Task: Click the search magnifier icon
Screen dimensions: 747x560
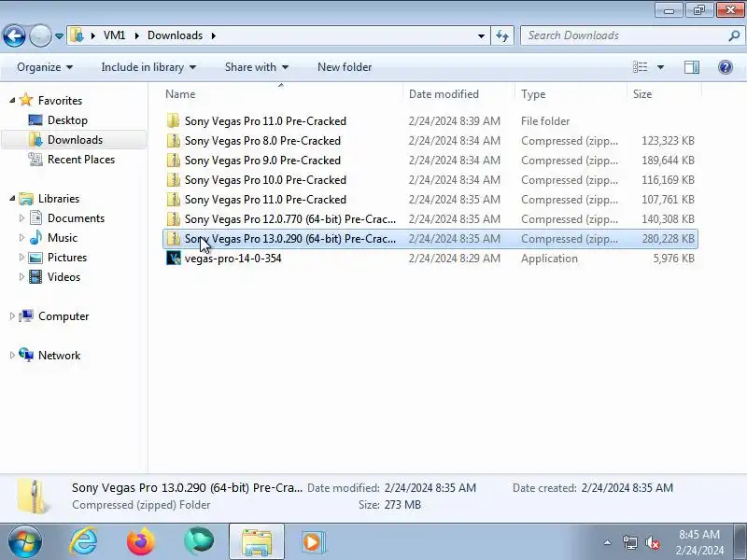Action: [734, 35]
